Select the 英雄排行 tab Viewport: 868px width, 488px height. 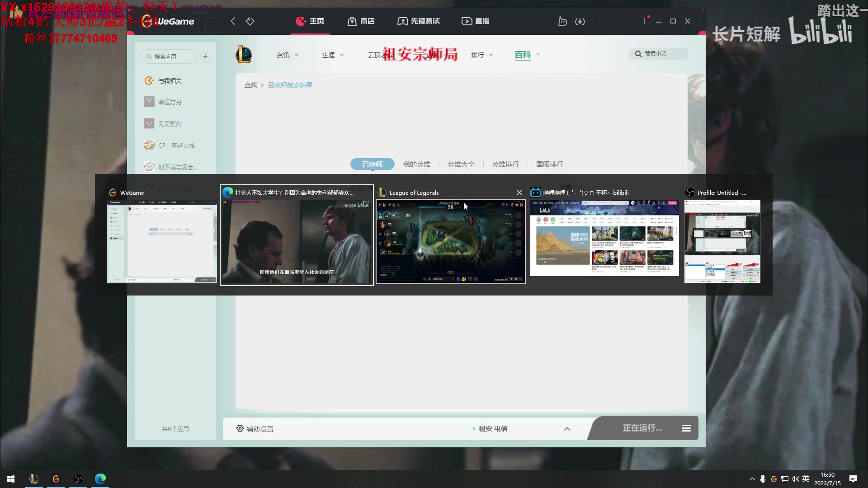coord(505,164)
